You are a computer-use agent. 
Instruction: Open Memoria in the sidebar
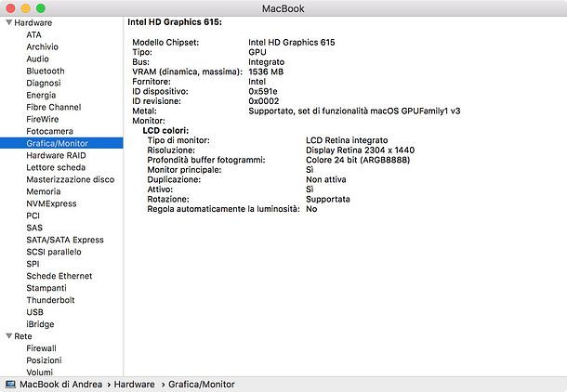coord(44,191)
